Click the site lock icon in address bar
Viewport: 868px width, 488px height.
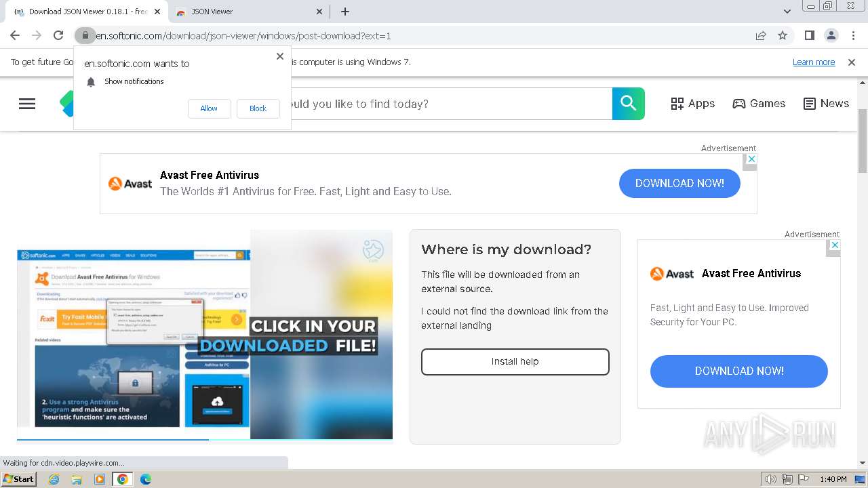tap(85, 35)
